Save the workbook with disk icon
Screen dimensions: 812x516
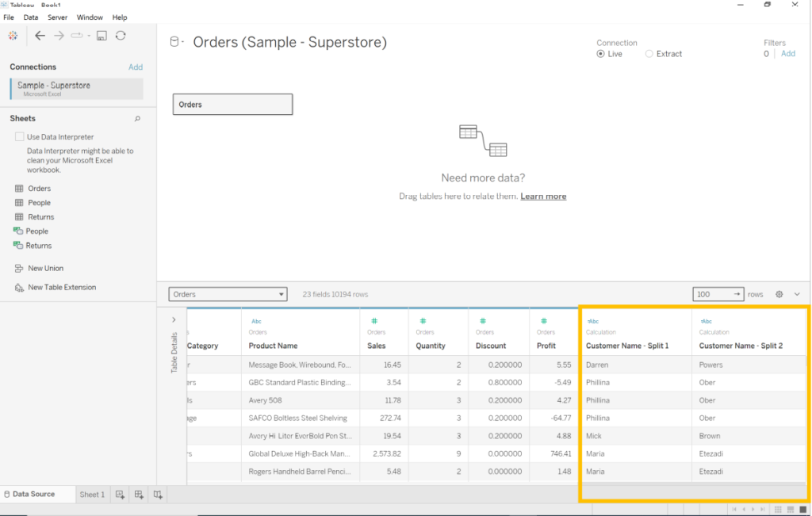[x=101, y=36]
